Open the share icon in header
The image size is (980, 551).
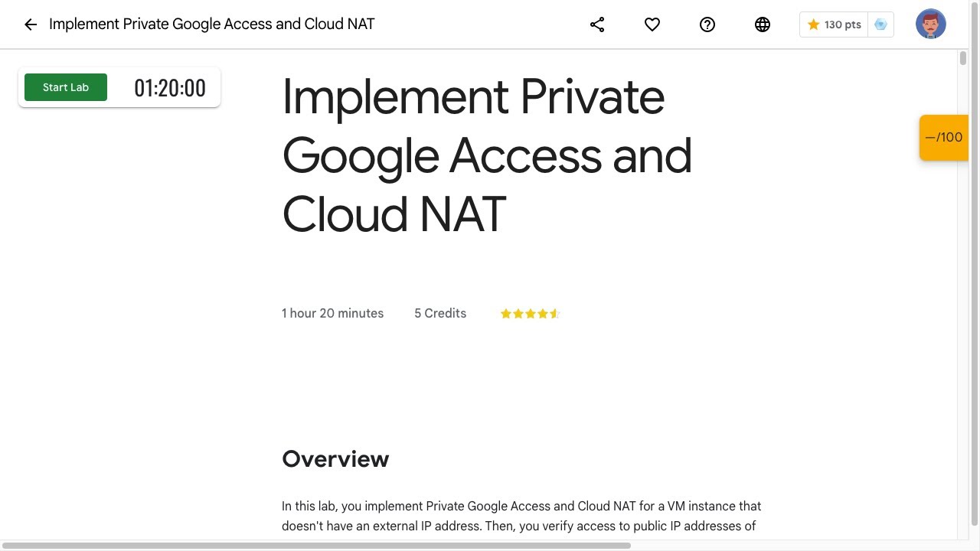(x=597, y=24)
